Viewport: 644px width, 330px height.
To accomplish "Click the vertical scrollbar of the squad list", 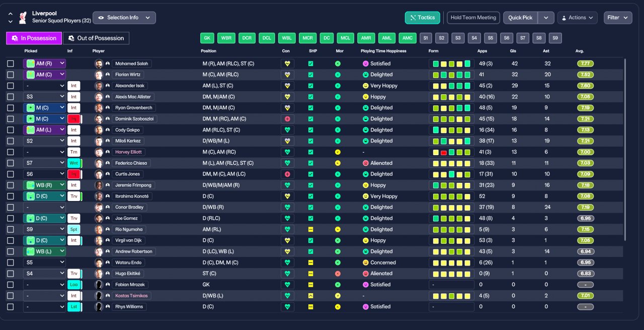I will coord(625,150).
